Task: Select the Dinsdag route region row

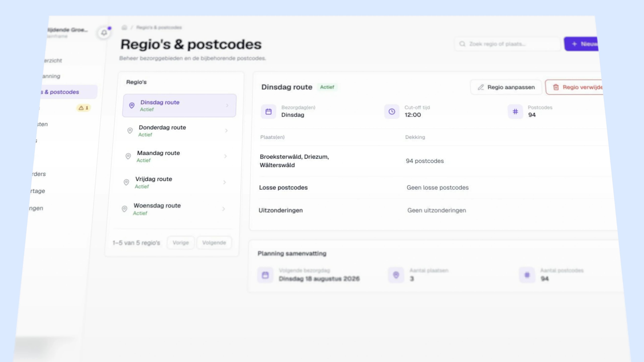Action: [179, 105]
